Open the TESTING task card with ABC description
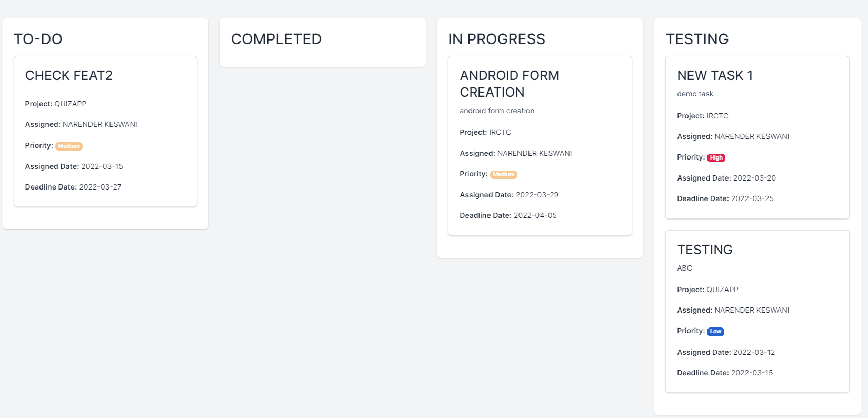This screenshot has width=868, height=418. click(705, 250)
